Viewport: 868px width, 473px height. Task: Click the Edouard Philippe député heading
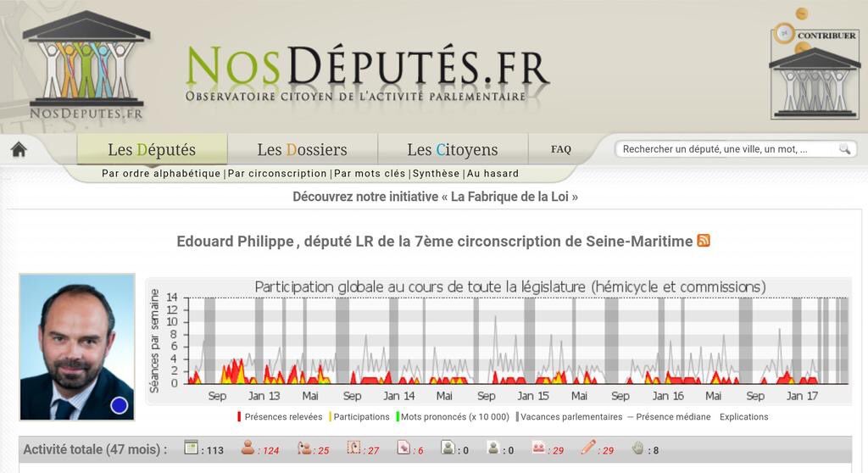coord(435,242)
